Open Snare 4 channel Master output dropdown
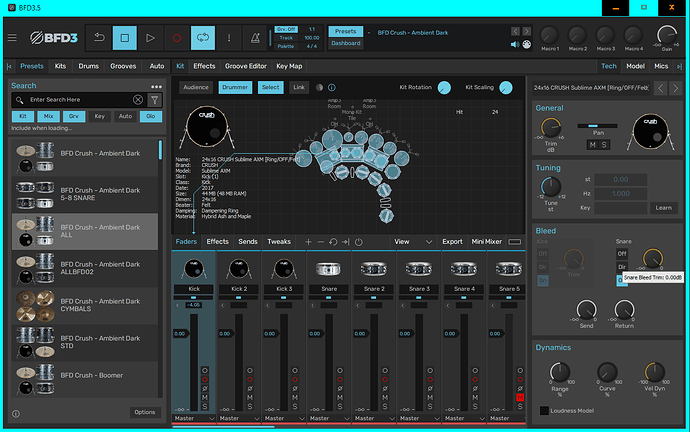690x432 pixels. [464, 418]
